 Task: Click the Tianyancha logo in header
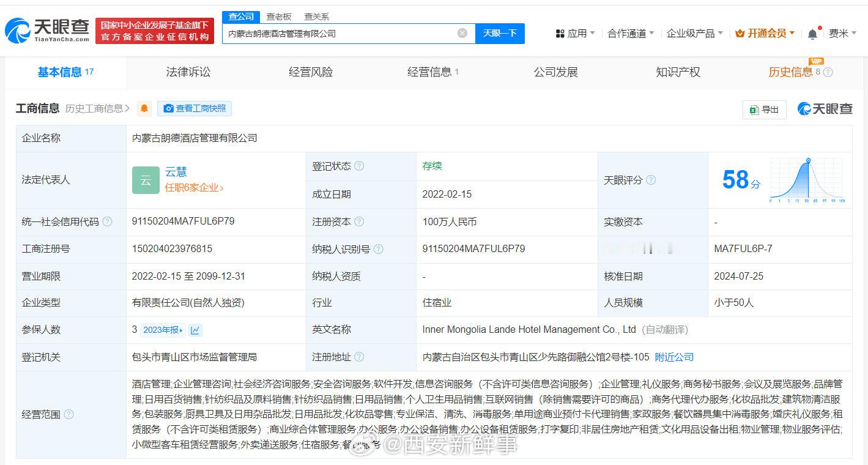pyautogui.click(x=47, y=31)
